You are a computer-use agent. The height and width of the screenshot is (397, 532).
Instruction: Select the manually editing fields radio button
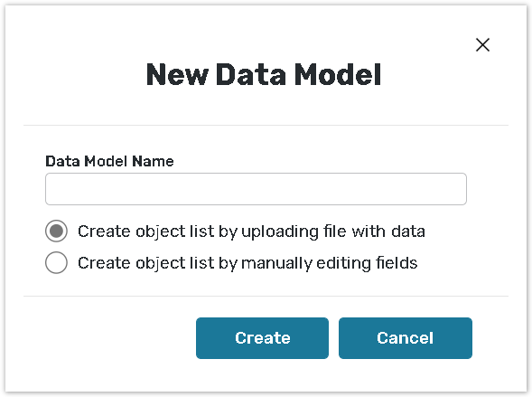[x=56, y=262]
